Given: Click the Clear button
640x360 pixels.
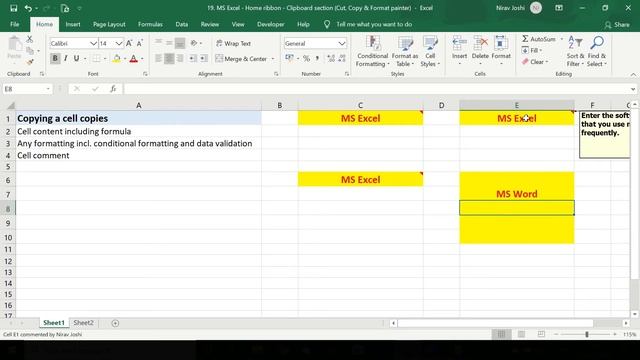Looking at the screenshot, I should [x=535, y=62].
